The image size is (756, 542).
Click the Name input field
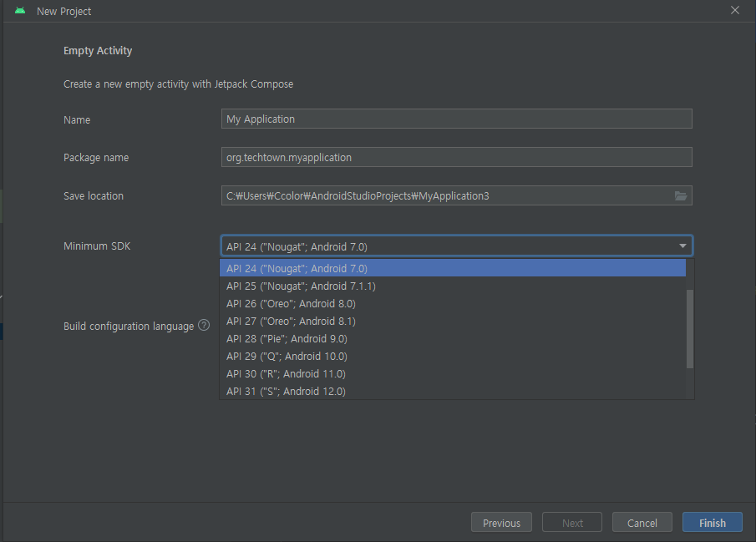click(x=456, y=118)
